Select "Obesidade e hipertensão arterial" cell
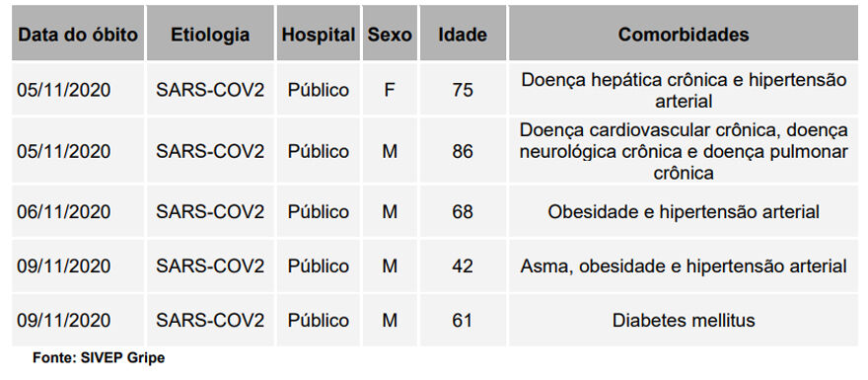The height and width of the screenshot is (380, 868). 684,211
